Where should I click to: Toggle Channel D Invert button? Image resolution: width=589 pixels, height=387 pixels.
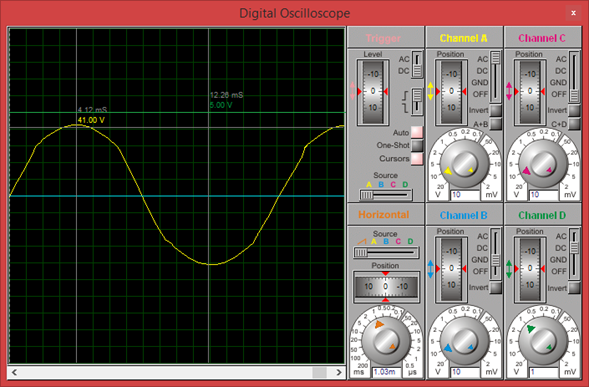tap(574, 288)
